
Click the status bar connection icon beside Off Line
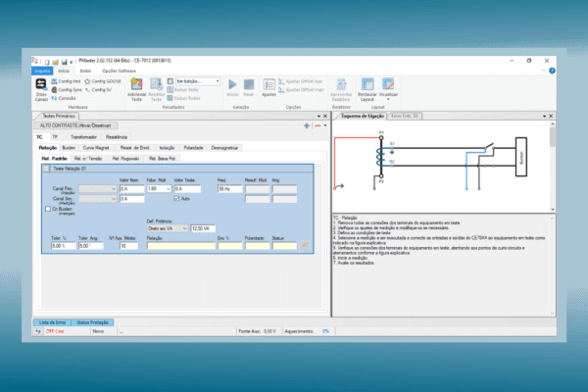coord(38,331)
